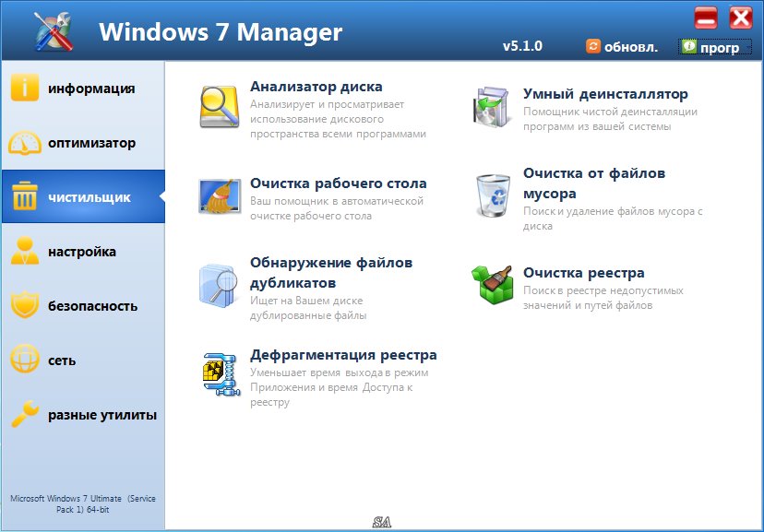Open the прогр dropdown menu

715,47
